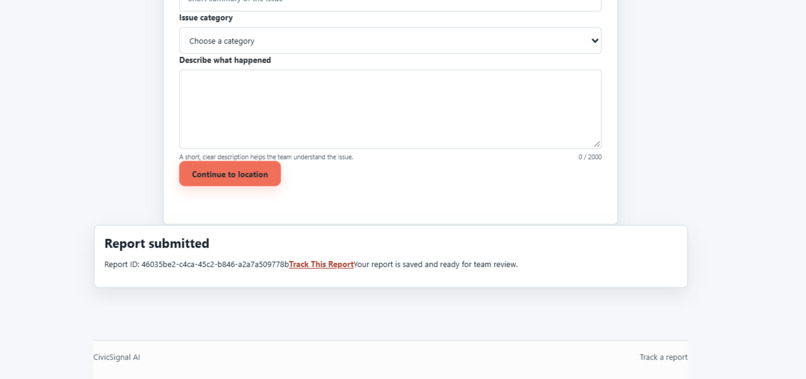The width and height of the screenshot is (806, 379).
Task: Grab the textarea resize handle corner
Action: click(x=597, y=145)
